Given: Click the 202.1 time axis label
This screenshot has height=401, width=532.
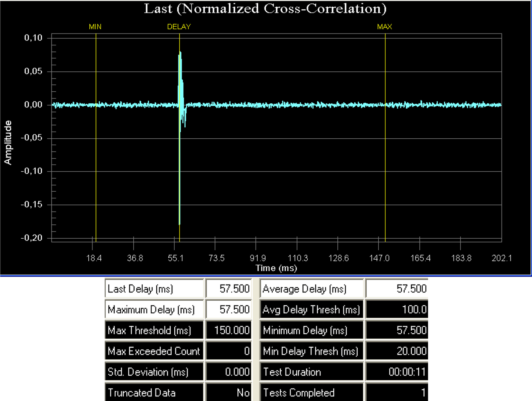Looking at the screenshot, I should 502,258.
